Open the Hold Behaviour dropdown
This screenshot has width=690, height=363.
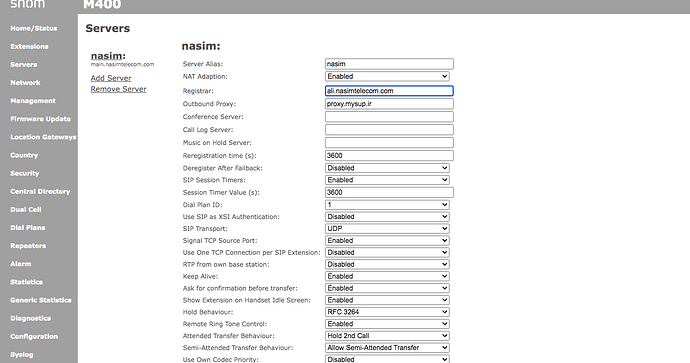click(x=387, y=312)
